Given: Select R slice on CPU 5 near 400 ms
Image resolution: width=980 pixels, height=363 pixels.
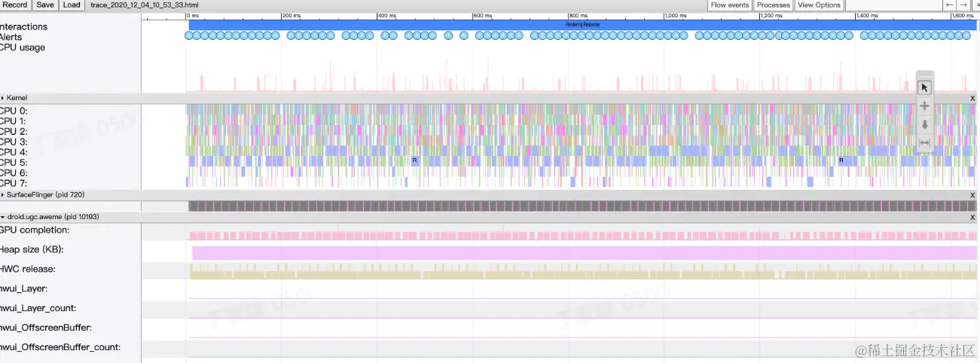Looking at the screenshot, I should [x=414, y=160].
